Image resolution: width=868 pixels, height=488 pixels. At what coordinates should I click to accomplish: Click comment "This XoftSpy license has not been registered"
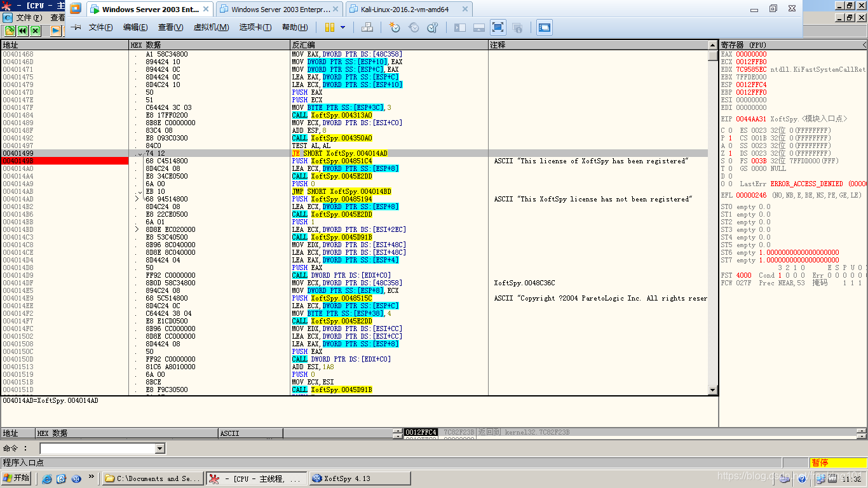coord(593,199)
